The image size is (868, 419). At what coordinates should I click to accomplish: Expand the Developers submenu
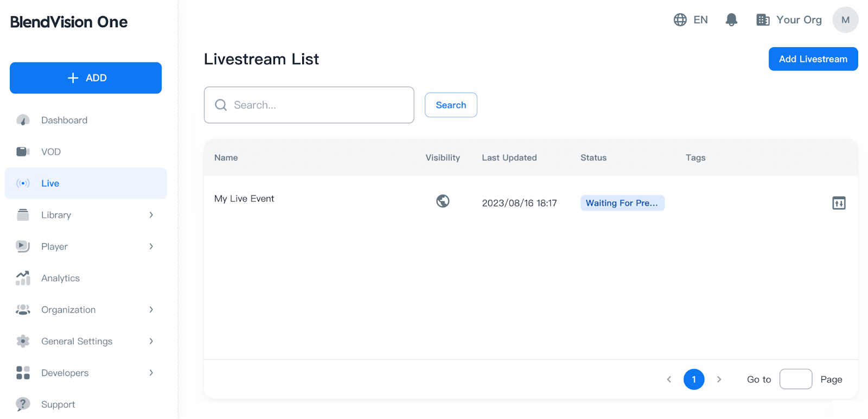151,373
